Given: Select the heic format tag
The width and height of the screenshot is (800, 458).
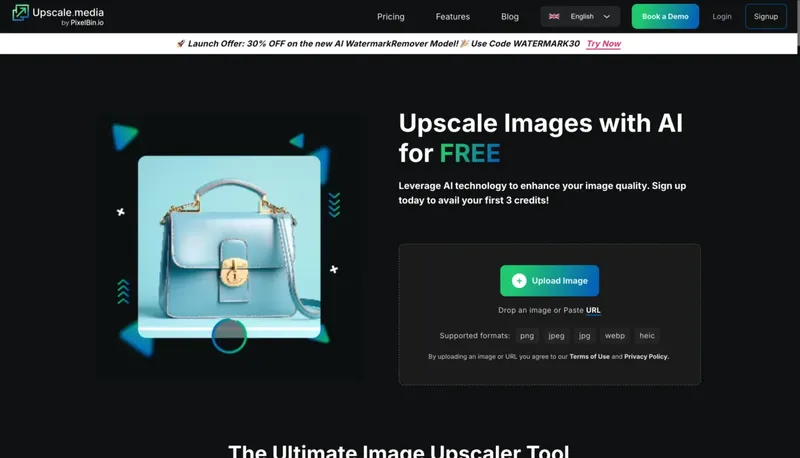Looking at the screenshot, I should click(x=647, y=336).
